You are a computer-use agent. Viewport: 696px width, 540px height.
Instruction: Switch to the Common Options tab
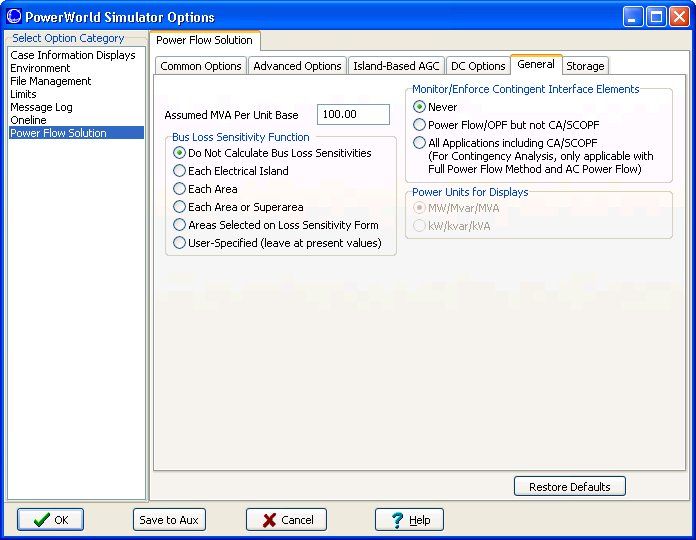click(201, 66)
